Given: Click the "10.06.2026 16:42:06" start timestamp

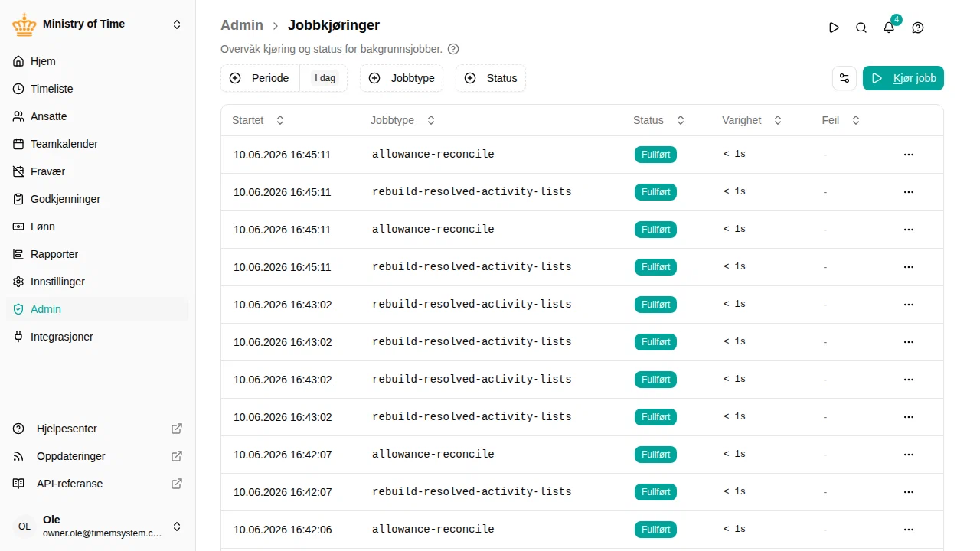Looking at the screenshot, I should (x=283, y=530).
